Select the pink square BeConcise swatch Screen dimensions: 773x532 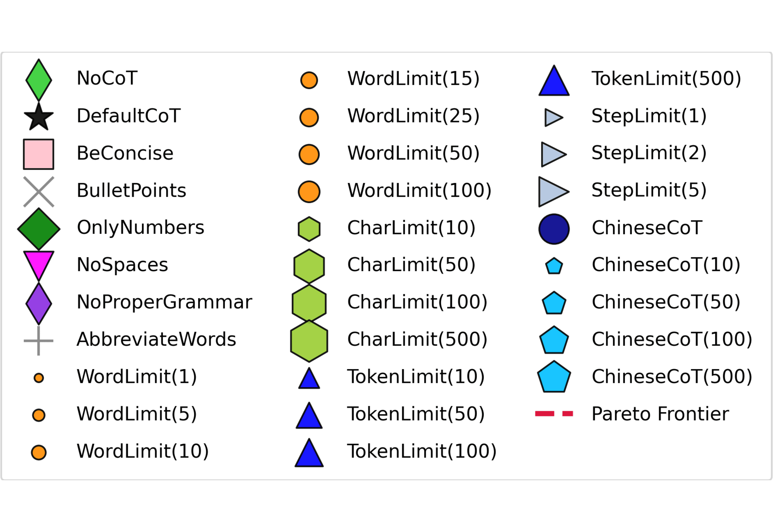39,154
